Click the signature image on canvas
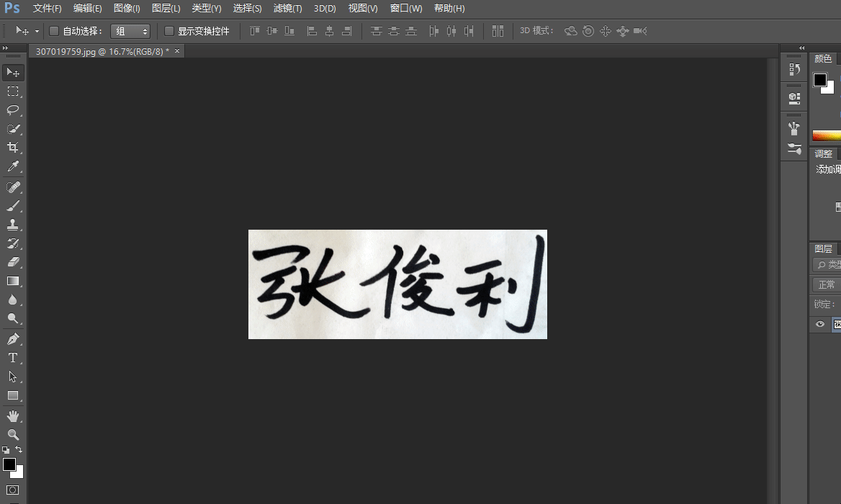841x504 pixels. (x=397, y=284)
